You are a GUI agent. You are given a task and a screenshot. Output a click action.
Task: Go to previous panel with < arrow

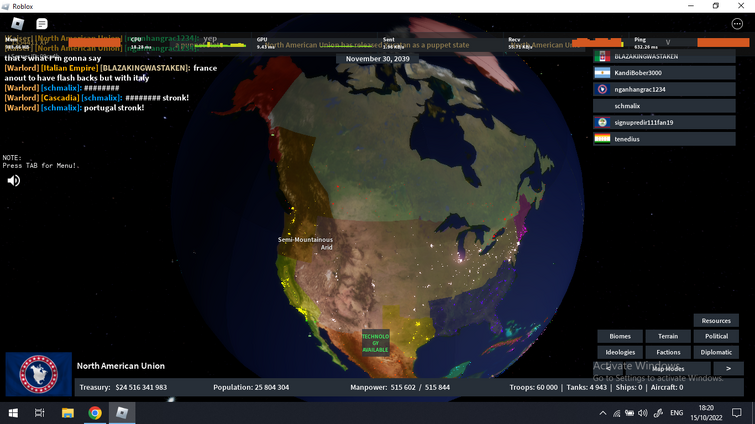[609, 369]
